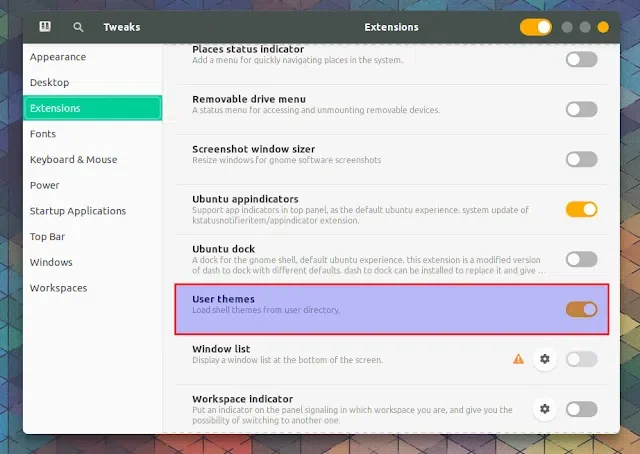Turn off User themes switch
The width and height of the screenshot is (640, 454).
pyautogui.click(x=582, y=309)
